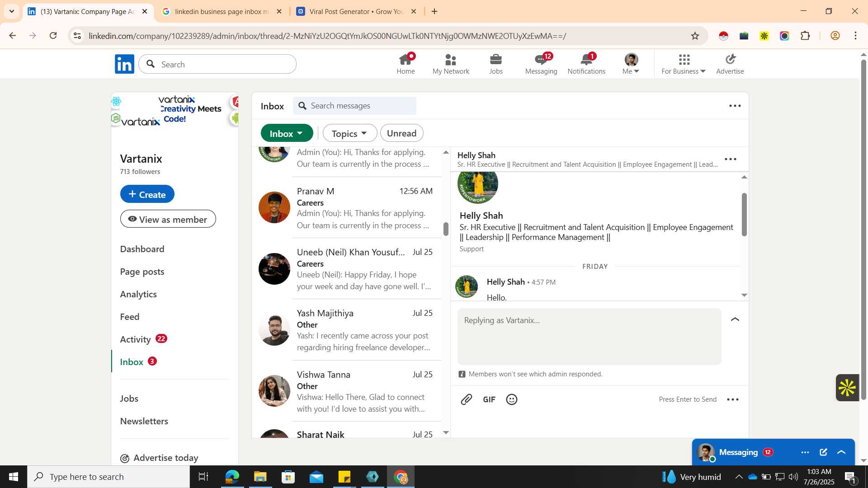The image size is (868, 488).
Task: Show hidden system tray icons
Action: [738, 477]
